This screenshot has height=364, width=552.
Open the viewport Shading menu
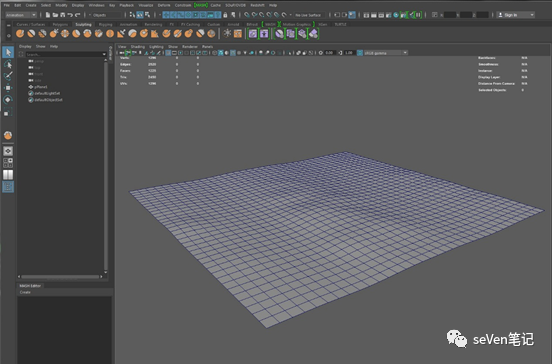(138, 46)
